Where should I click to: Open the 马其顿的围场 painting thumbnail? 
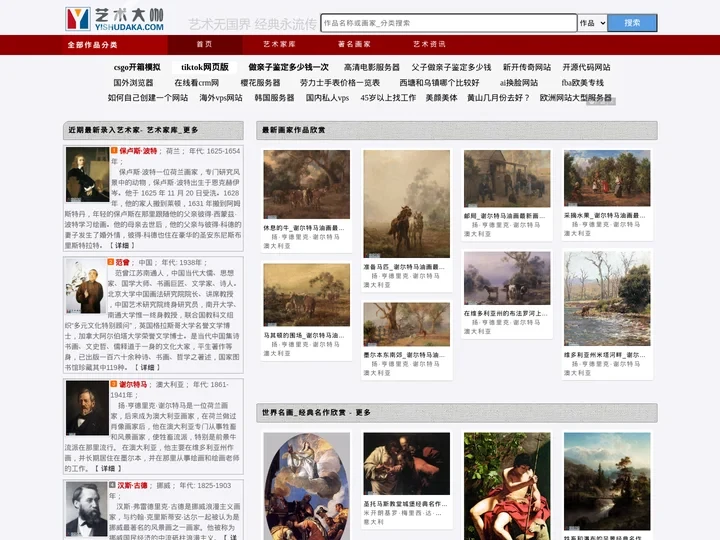click(306, 295)
